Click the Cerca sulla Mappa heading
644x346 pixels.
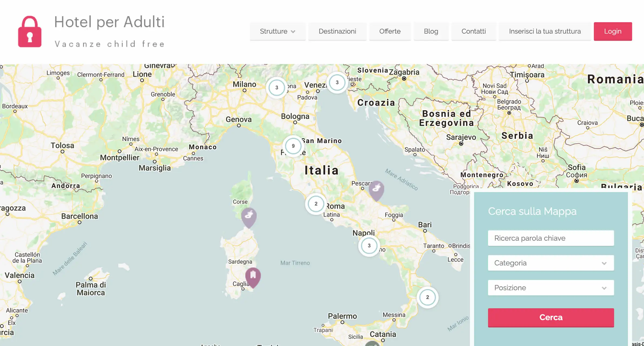532,211
